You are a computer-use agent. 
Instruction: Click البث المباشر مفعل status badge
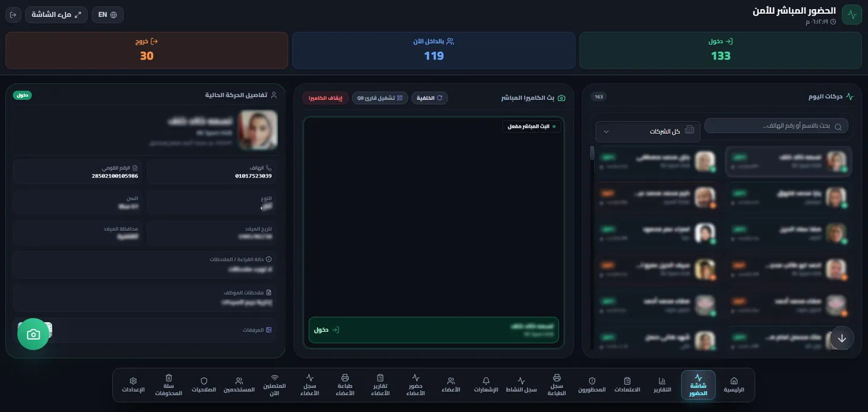[532, 126]
